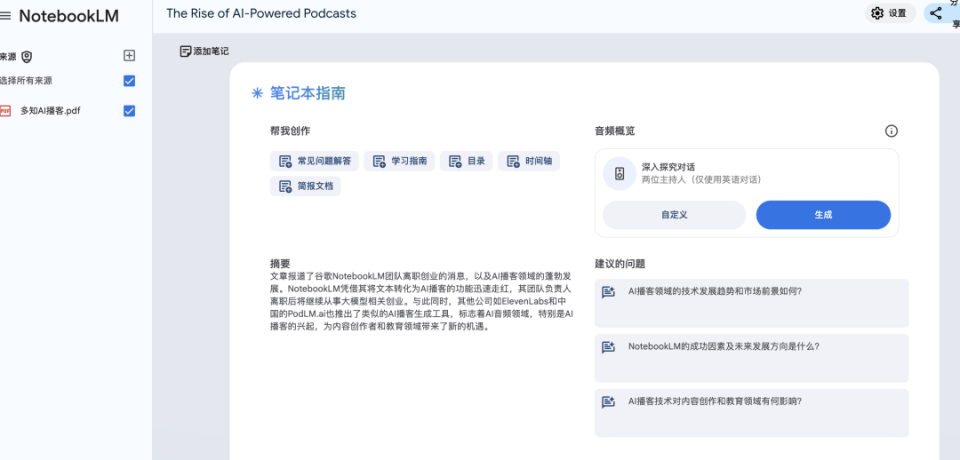The image size is (960, 460).
Task: Click the info icon next to 音频概览
Action: click(x=891, y=131)
